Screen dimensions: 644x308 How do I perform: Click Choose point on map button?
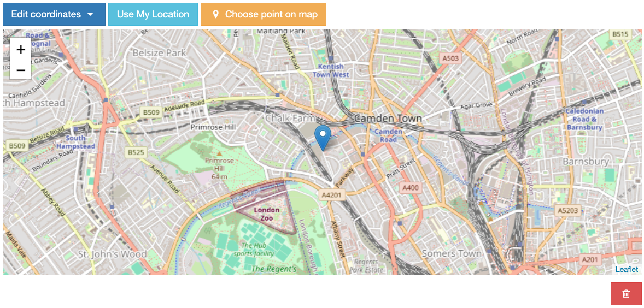264,14
